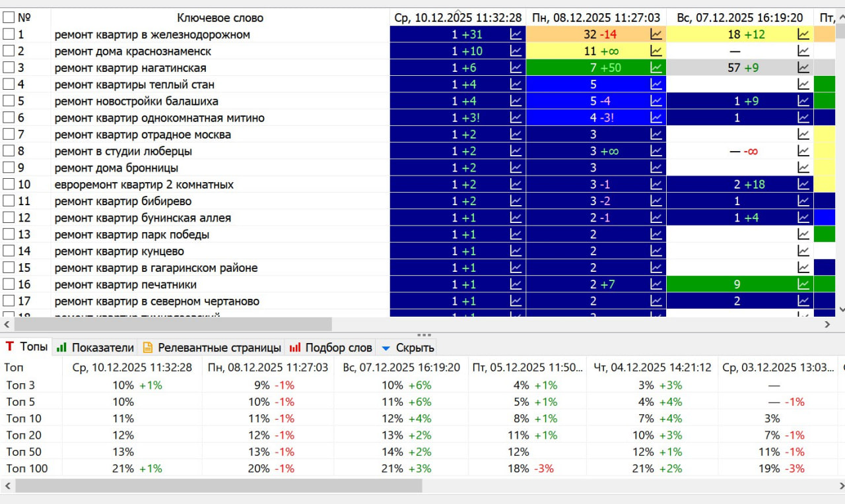Viewport: 845px width, 504px height.
Task: Click the 10.12.2025 chart icon in row 14
Action: click(516, 251)
